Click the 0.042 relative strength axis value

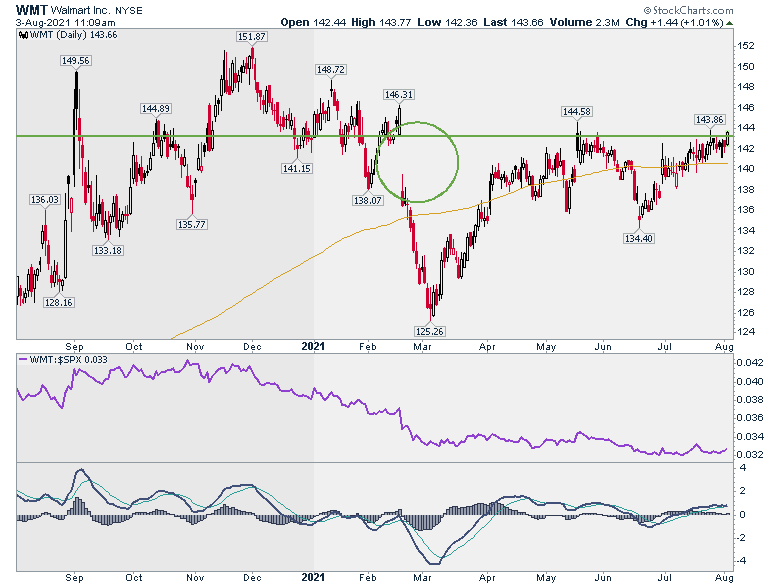point(749,362)
